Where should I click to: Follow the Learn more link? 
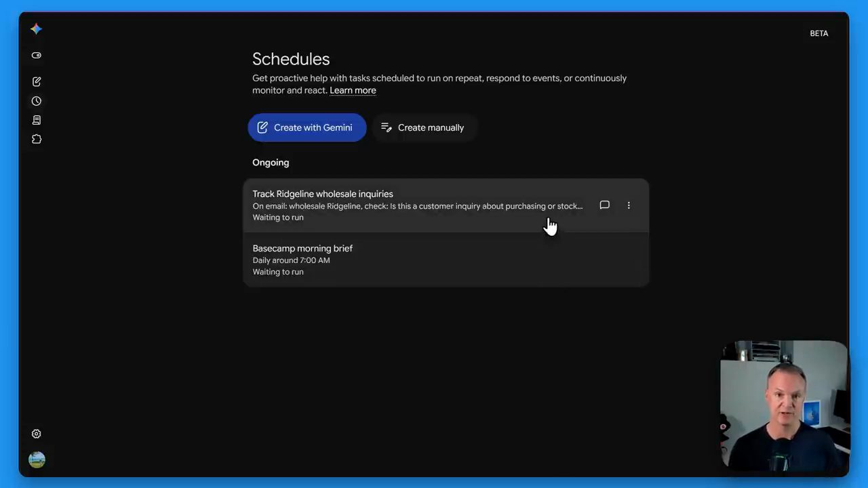point(353,90)
